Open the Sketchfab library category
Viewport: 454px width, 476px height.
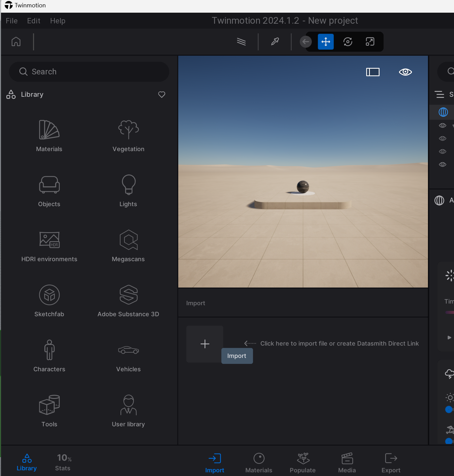[49, 301]
